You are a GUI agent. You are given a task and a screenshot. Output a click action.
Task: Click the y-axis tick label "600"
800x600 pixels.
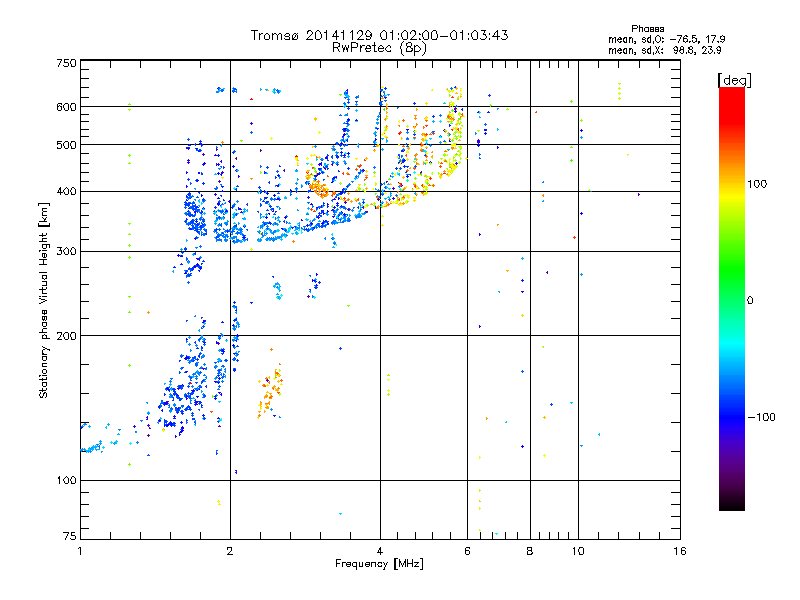(x=66, y=107)
